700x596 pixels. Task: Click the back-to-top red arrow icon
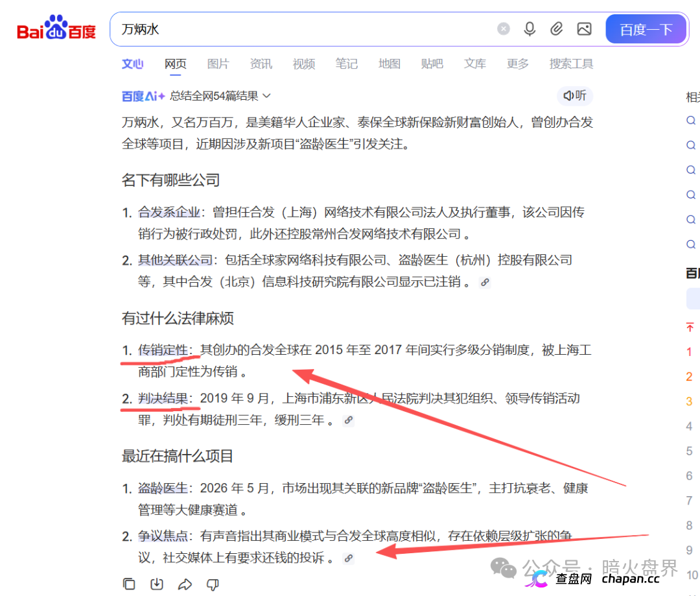pos(690,327)
